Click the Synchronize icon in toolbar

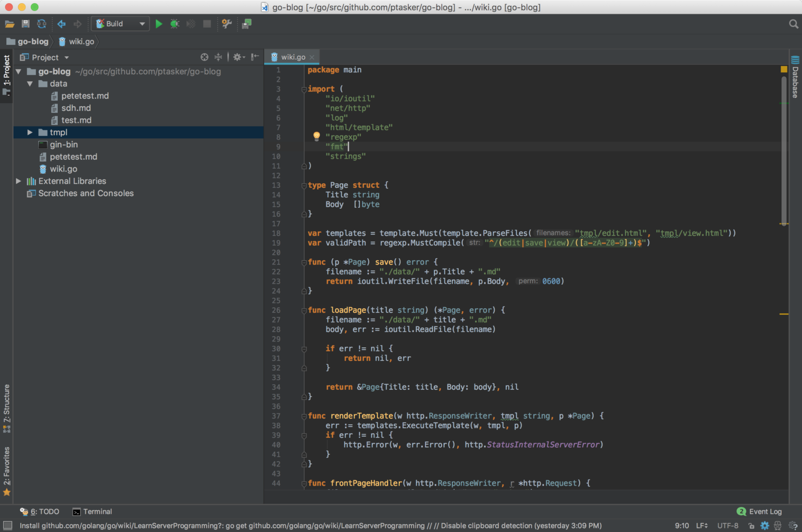click(x=42, y=24)
